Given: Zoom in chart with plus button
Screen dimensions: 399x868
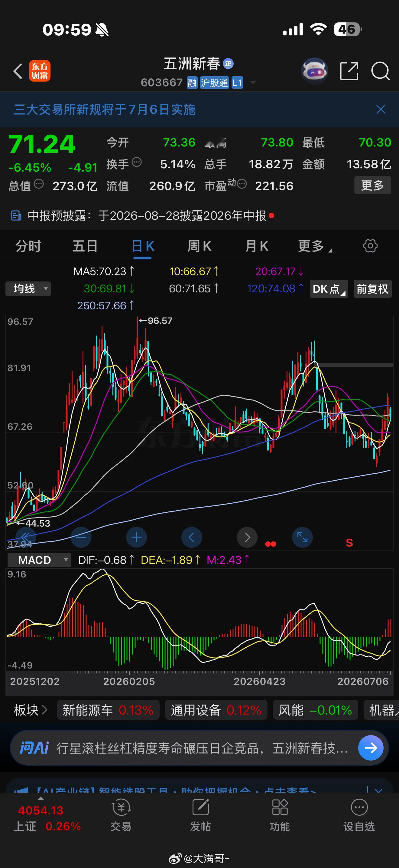Looking at the screenshot, I should (136, 538).
